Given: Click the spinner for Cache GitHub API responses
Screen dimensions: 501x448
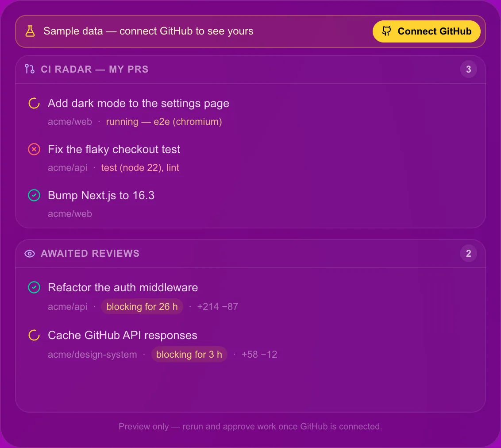Looking at the screenshot, I should [x=34, y=335].
